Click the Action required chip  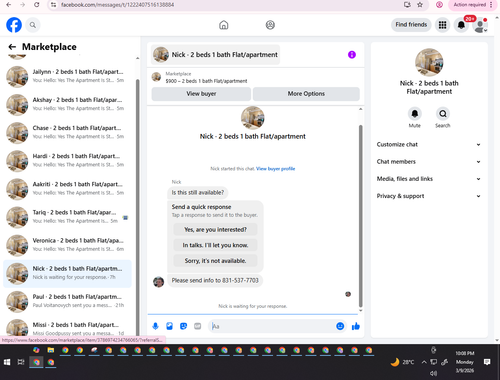[471, 5]
